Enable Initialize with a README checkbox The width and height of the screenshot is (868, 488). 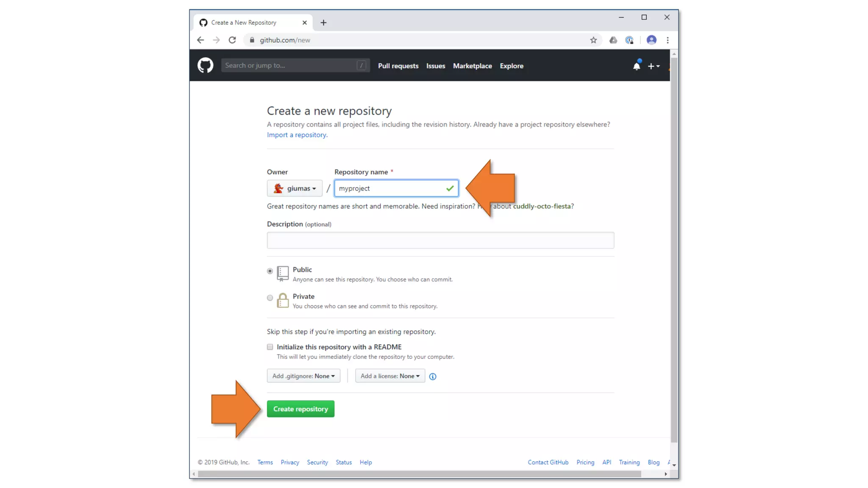270,347
